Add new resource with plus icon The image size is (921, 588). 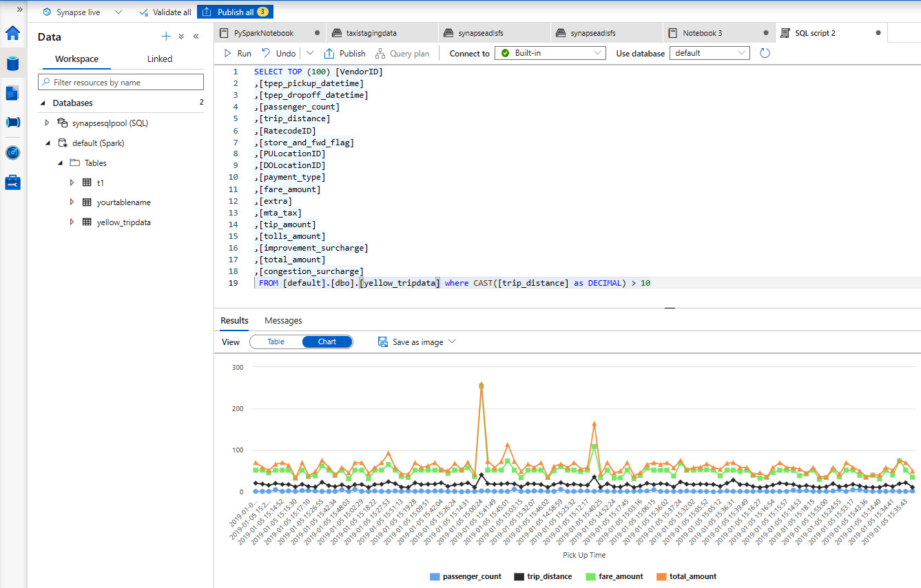pos(165,36)
